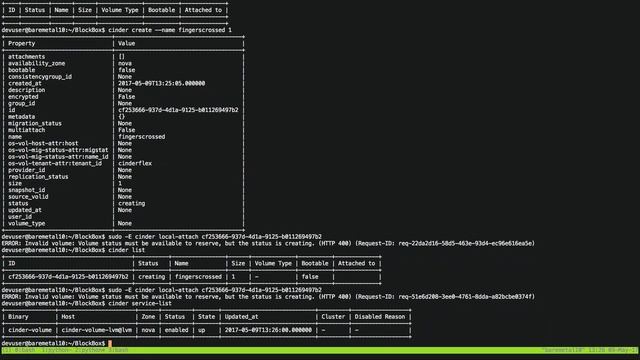The height and width of the screenshot is (360, 640).
Task: Click the description property name
Action: click(x=27, y=90)
